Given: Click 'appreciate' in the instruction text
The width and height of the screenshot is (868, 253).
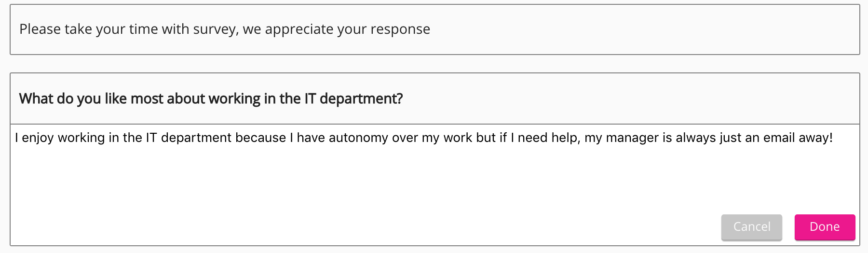Looking at the screenshot, I should point(298,29).
